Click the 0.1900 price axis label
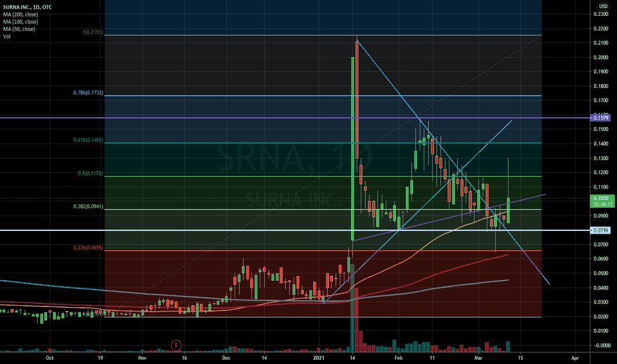Viewport: 617px width, 364px height. pyautogui.click(x=600, y=71)
